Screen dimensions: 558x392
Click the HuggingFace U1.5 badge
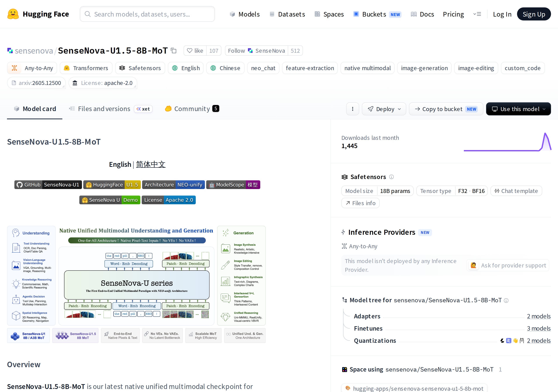(x=112, y=185)
